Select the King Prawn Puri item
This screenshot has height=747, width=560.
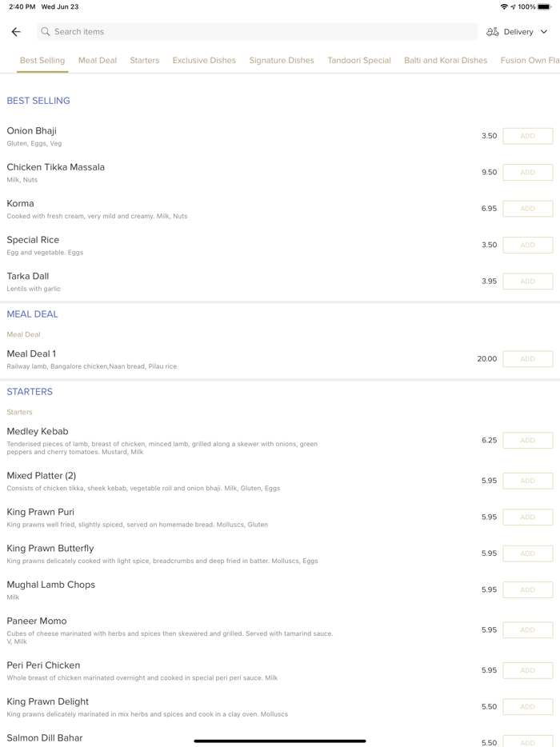click(41, 512)
